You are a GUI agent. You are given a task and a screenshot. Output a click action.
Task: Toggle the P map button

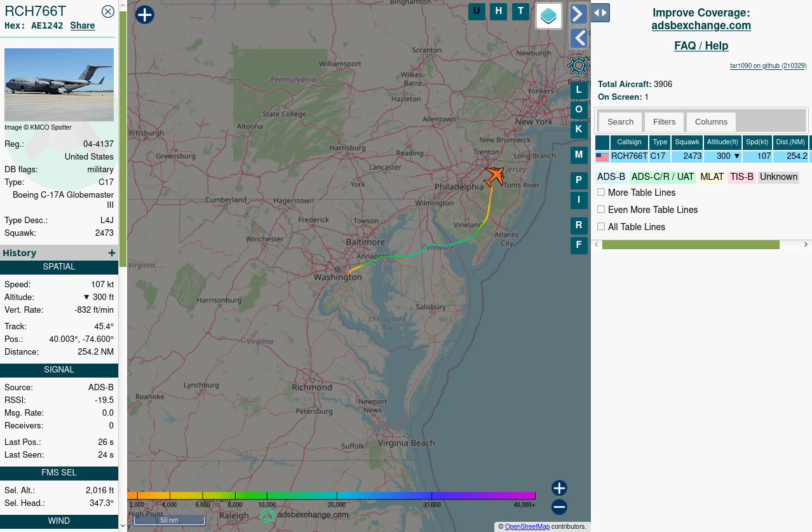point(579,181)
